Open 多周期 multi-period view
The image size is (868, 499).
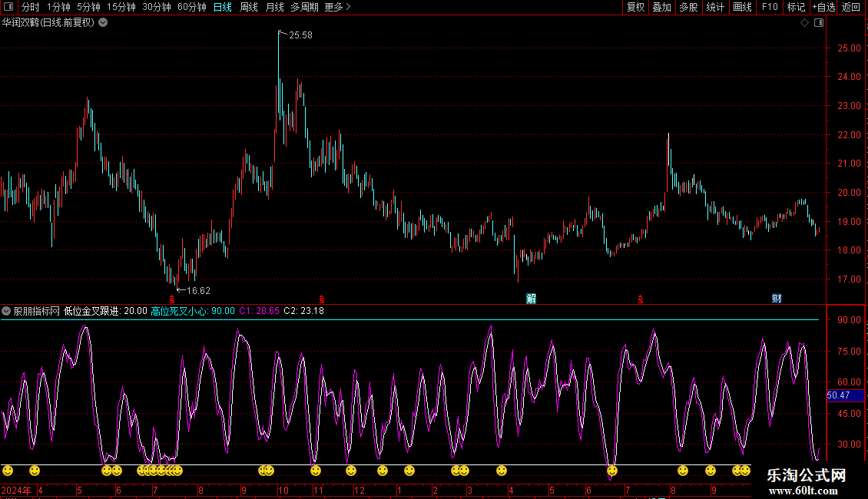(304, 7)
